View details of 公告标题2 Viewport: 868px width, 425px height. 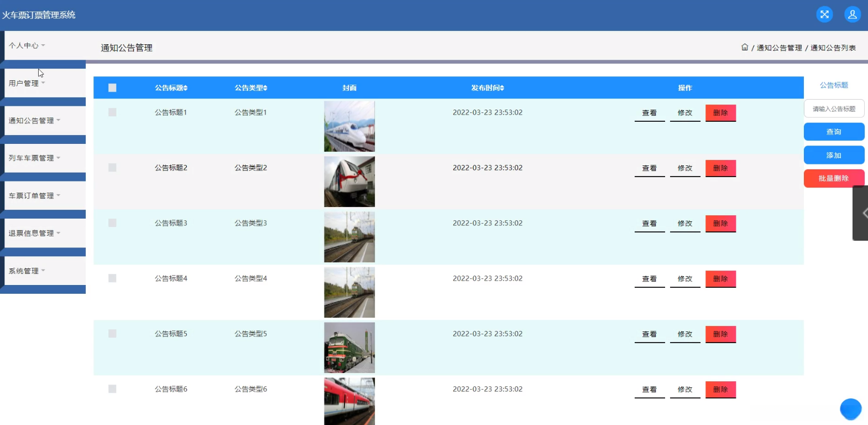(x=650, y=168)
